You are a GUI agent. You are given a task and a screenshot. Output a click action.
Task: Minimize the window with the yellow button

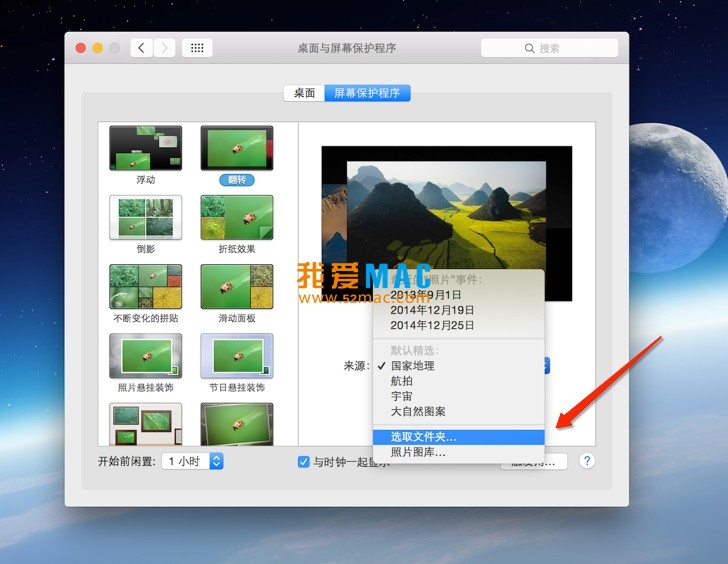[x=98, y=48]
